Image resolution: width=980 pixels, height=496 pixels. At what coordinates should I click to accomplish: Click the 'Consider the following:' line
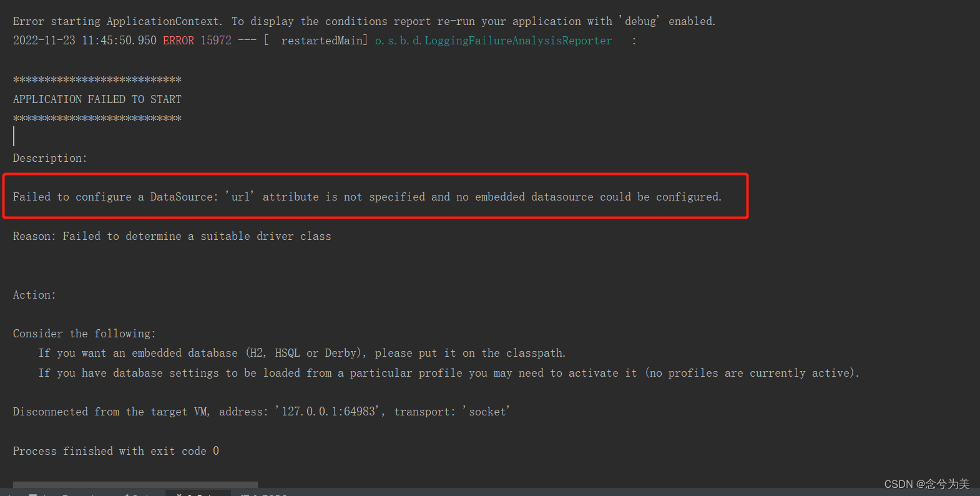click(84, 334)
